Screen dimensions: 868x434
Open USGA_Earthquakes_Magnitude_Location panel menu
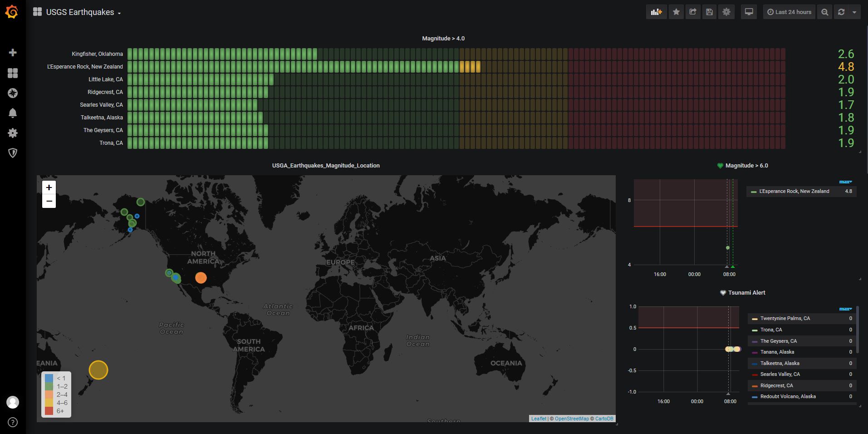pos(326,166)
